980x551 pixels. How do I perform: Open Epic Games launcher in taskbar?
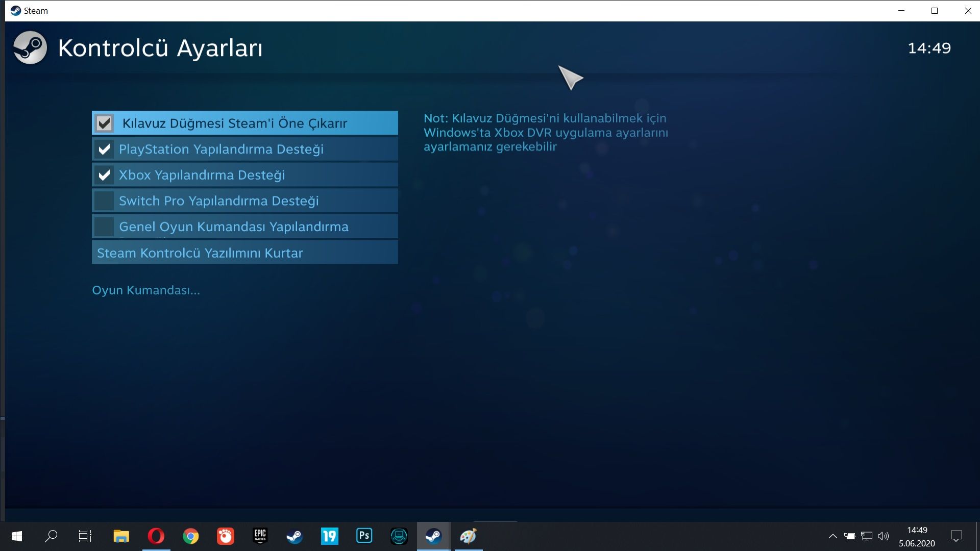(x=260, y=536)
